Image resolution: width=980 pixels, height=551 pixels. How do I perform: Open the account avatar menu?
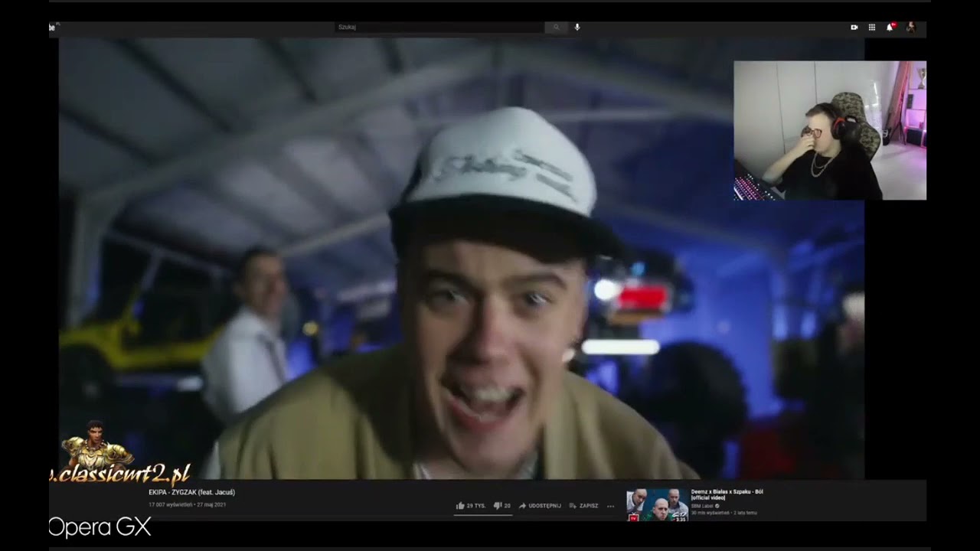(910, 27)
